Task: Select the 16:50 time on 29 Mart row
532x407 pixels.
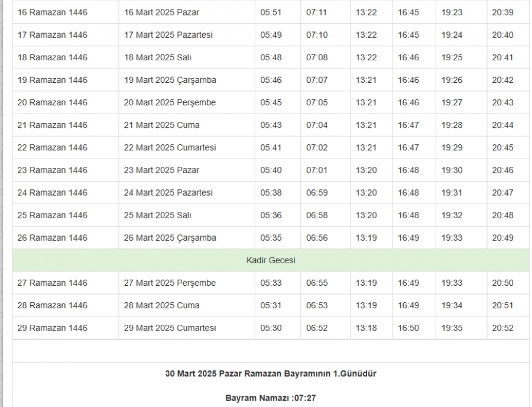Action: pyautogui.click(x=408, y=328)
